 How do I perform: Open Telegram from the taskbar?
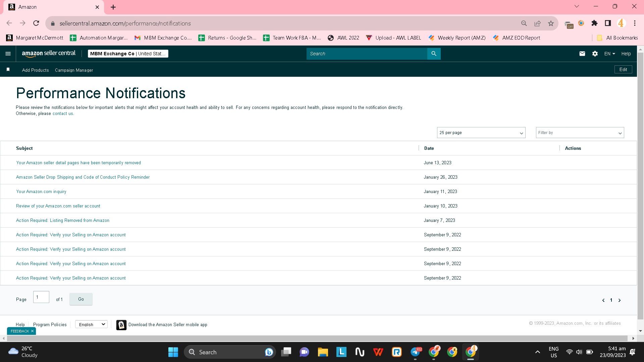[415, 352]
